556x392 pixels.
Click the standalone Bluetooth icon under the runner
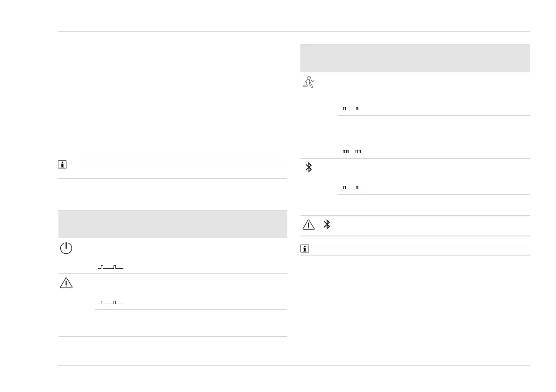point(308,168)
